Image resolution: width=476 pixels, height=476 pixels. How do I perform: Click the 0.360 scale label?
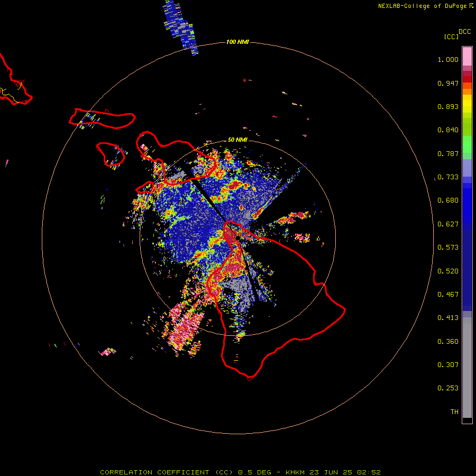point(448,342)
